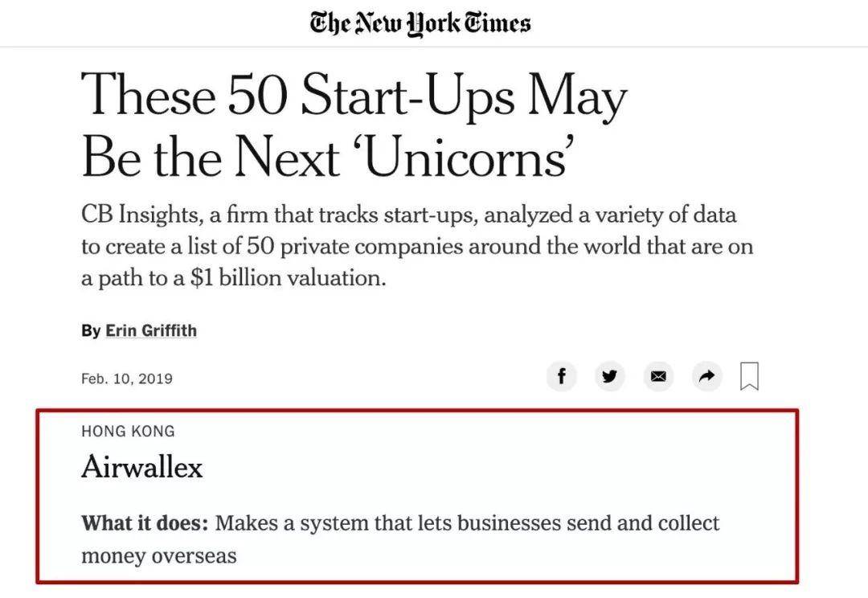Open Erin Griffith's author page
The width and height of the screenshot is (868, 598).
point(151,330)
